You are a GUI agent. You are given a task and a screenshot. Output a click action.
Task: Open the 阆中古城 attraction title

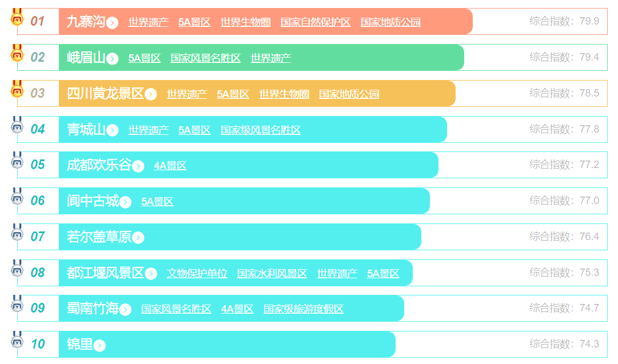tap(93, 201)
